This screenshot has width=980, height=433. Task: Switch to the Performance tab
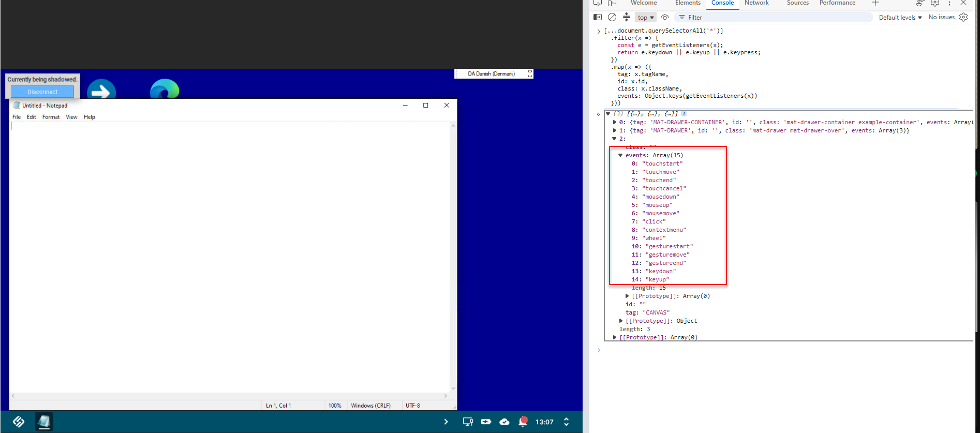coord(837,3)
